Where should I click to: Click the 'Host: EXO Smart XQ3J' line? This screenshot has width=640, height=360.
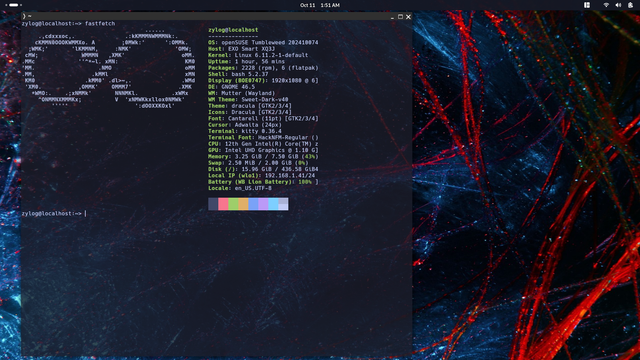click(x=242, y=49)
